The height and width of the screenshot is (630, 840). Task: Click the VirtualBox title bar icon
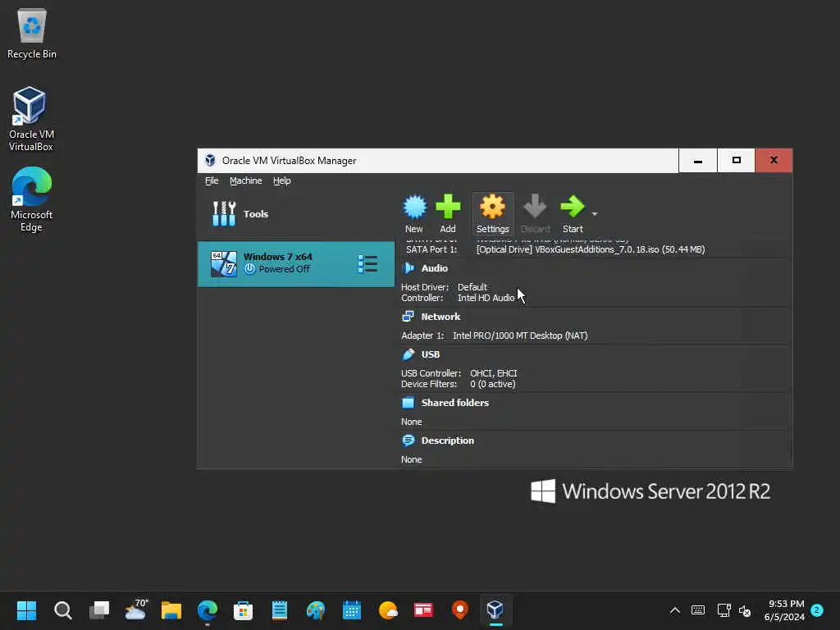210,160
